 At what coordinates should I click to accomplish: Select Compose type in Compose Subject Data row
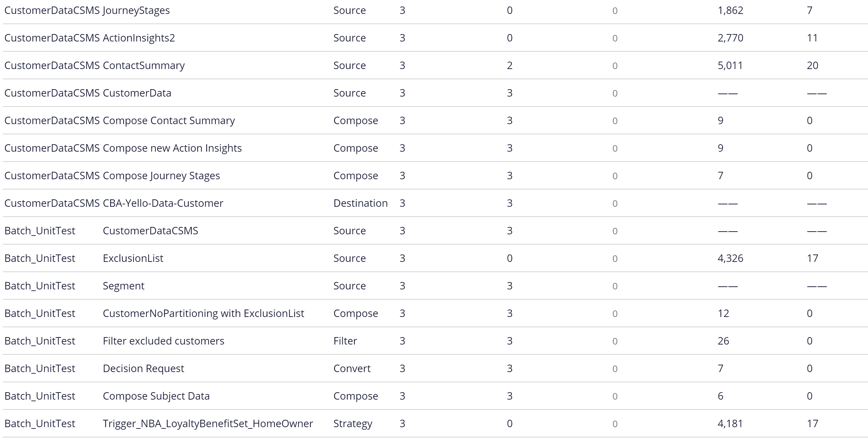[x=356, y=396]
